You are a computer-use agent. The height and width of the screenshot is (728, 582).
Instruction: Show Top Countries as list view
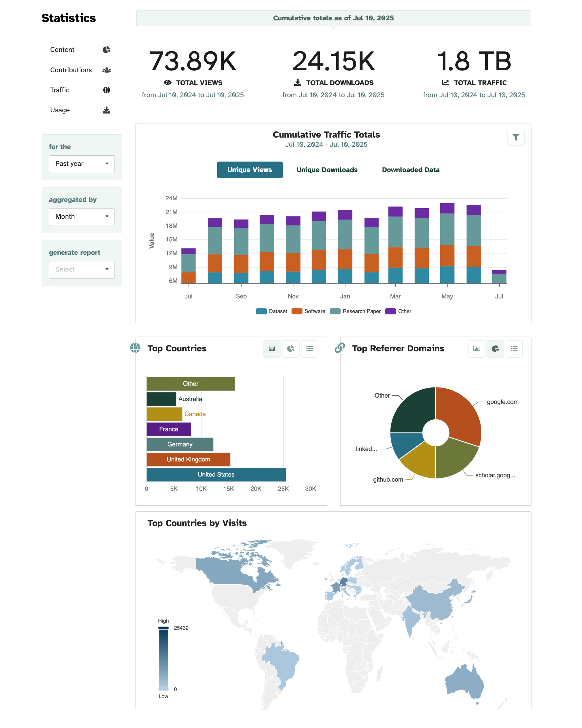click(309, 348)
